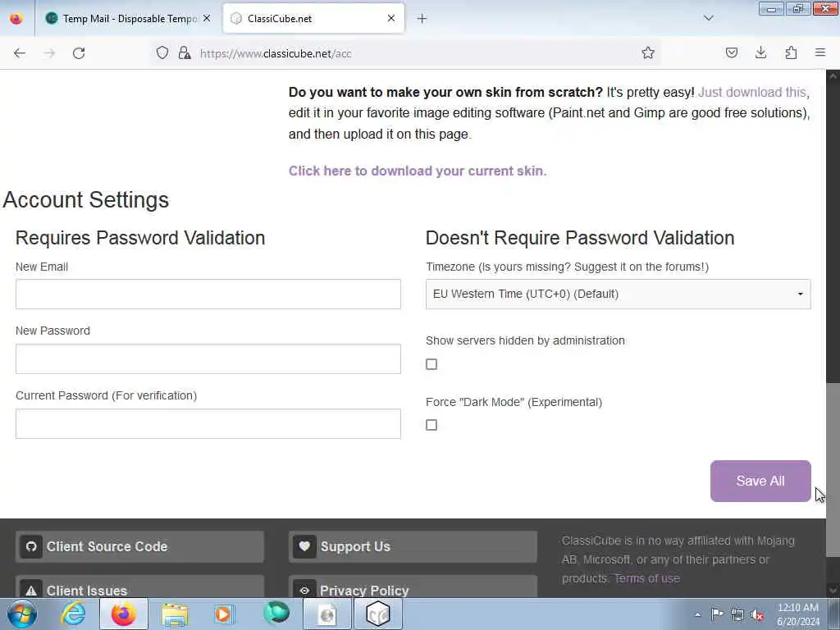Open the Action Center flag icon

[717, 614]
